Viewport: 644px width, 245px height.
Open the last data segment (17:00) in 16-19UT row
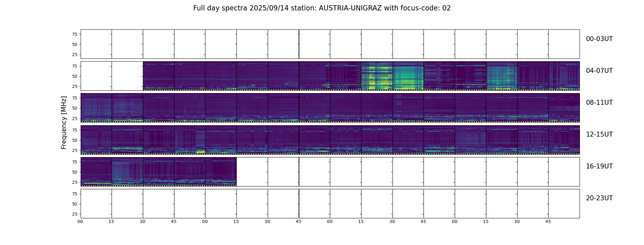click(x=221, y=171)
